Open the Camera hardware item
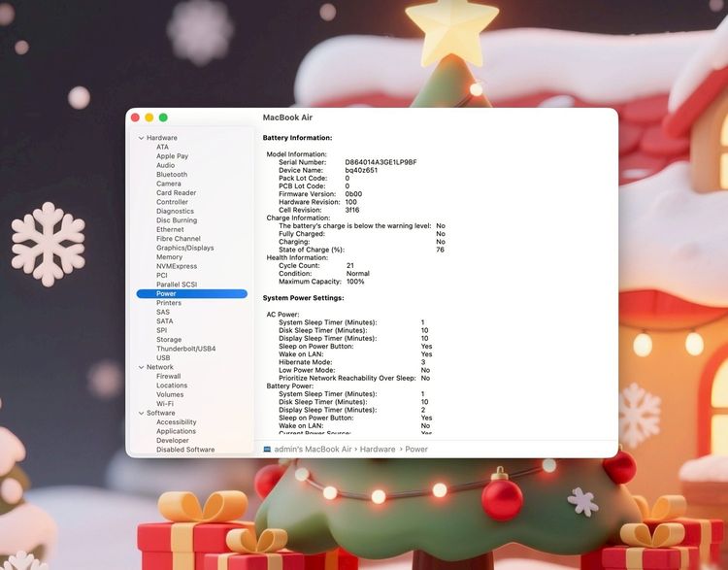This screenshot has height=570, width=728. (169, 184)
